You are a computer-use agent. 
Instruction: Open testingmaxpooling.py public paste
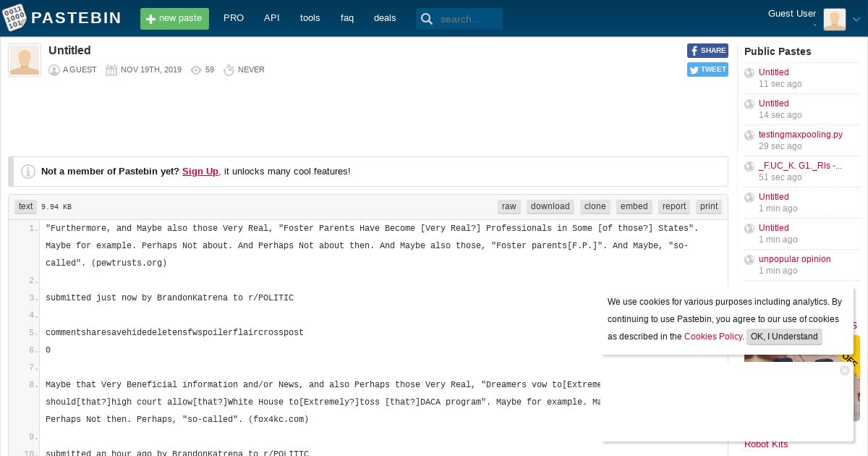(801, 135)
